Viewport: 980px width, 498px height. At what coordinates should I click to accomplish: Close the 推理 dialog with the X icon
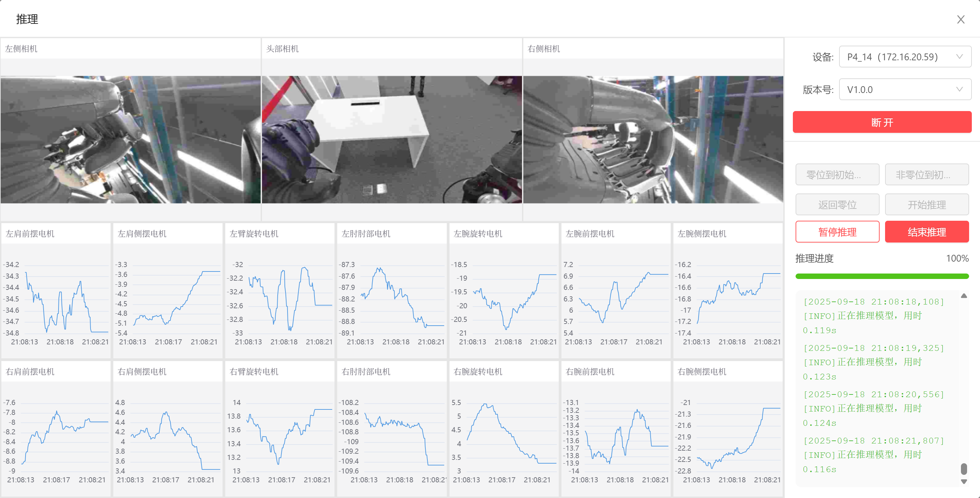pyautogui.click(x=961, y=19)
